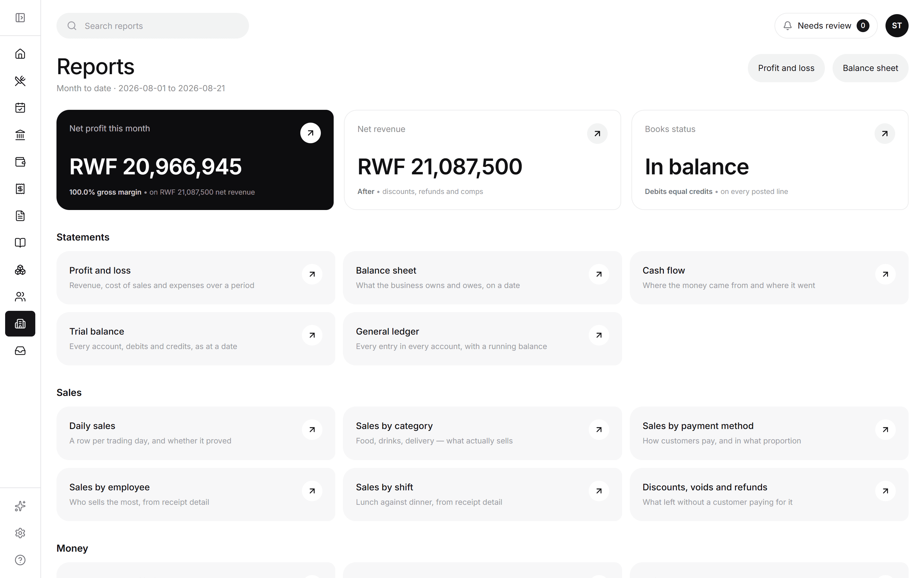Image resolution: width=924 pixels, height=578 pixels.
Task: Select the active Reports chart sidebar icon
Action: [x=20, y=324]
